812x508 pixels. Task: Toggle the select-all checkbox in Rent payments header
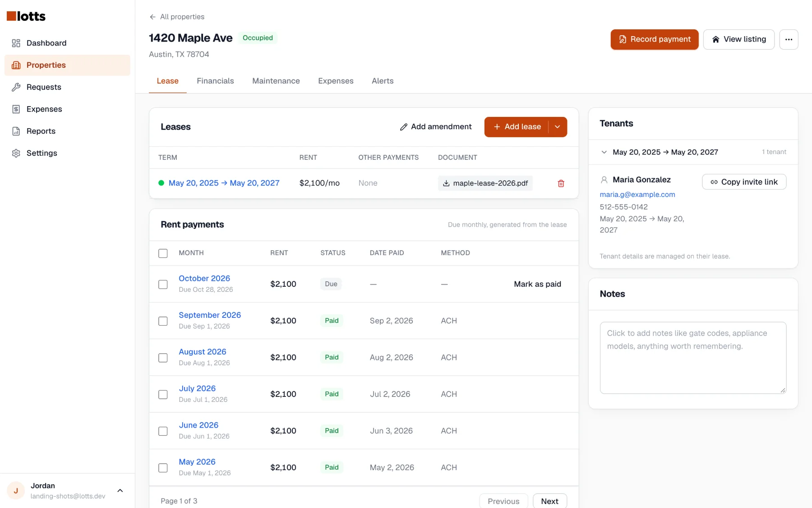click(163, 253)
